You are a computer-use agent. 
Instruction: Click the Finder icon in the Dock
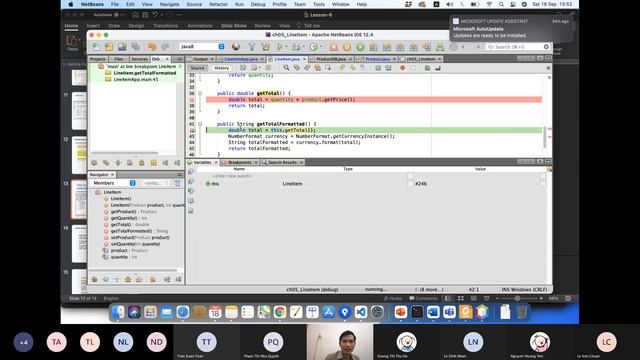click(118, 312)
